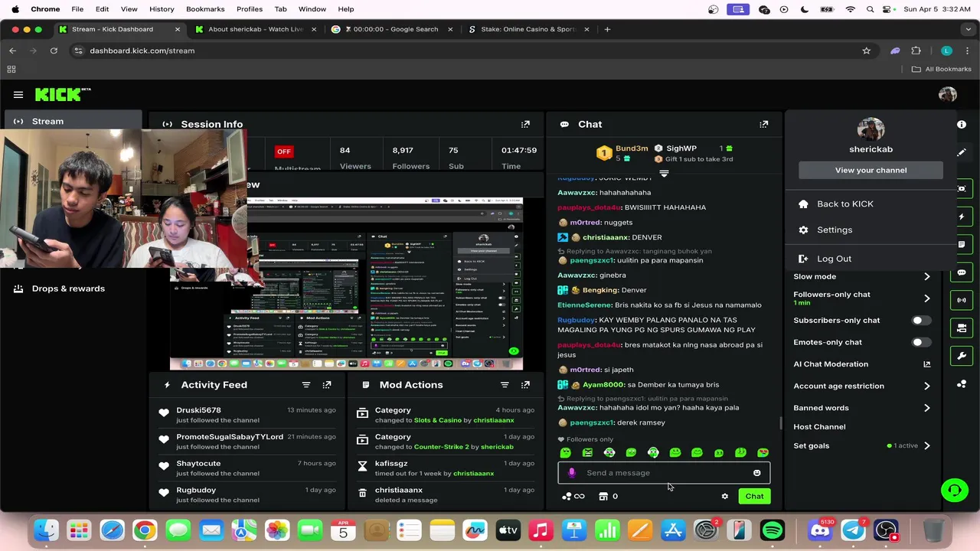Bookmark this page with the star icon
This screenshot has width=980, height=551.
tap(867, 51)
